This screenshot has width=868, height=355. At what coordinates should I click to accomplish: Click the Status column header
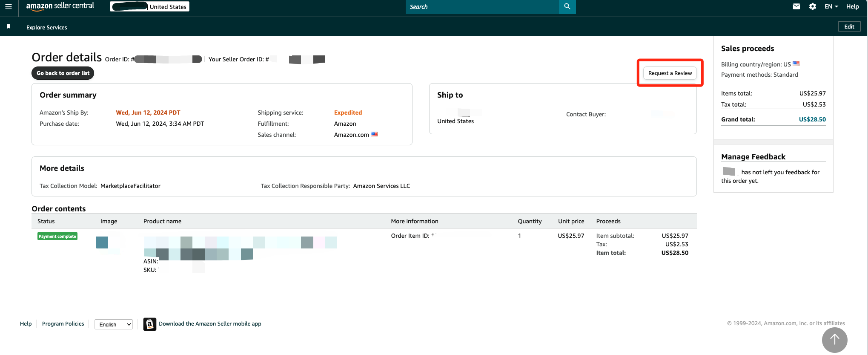[46, 221]
